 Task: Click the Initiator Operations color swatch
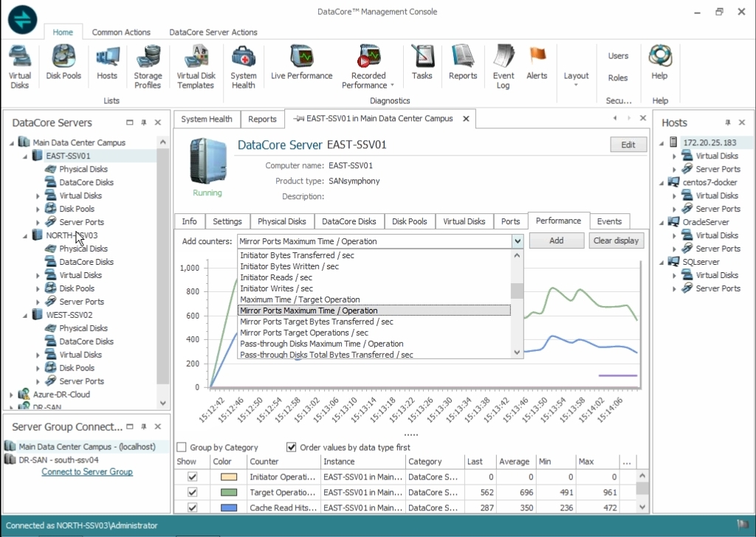tap(229, 477)
